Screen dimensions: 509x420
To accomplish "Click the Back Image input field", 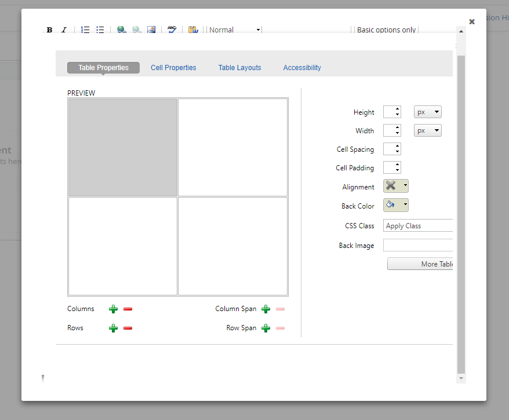I will click(418, 245).
